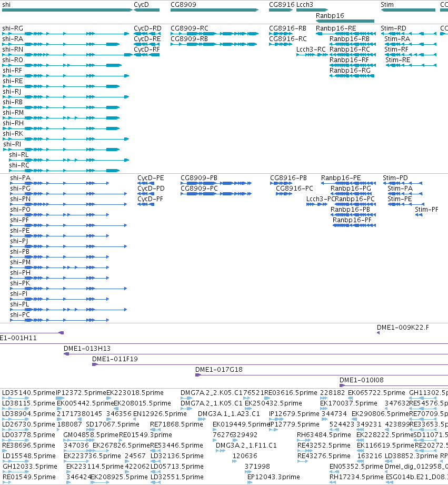Click the EK065722.5prime EST label

(x=376, y=393)
